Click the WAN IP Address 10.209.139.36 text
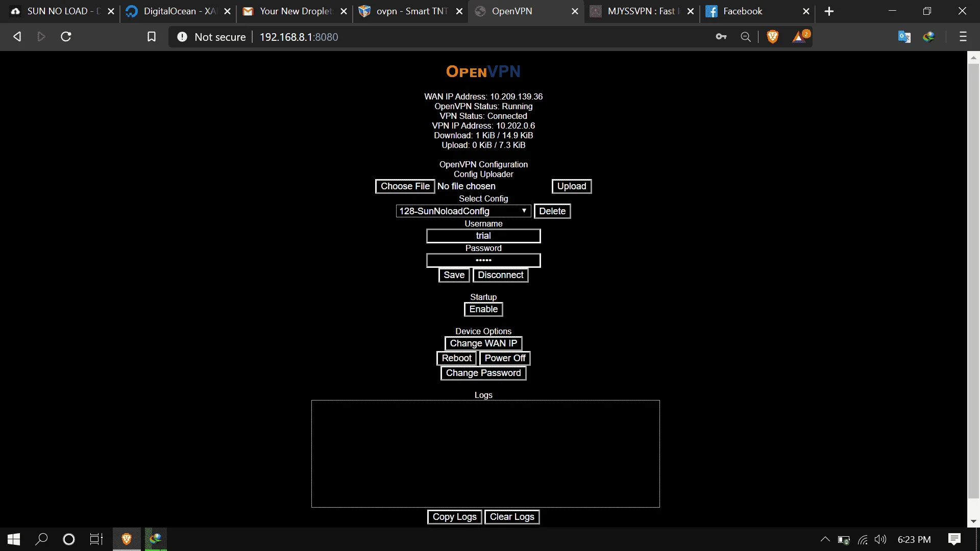980x551 pixels. click(x=483, y=96)
